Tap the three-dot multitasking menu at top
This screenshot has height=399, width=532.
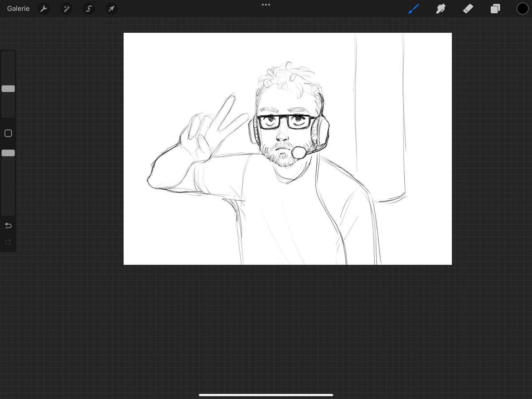[266, 4]
